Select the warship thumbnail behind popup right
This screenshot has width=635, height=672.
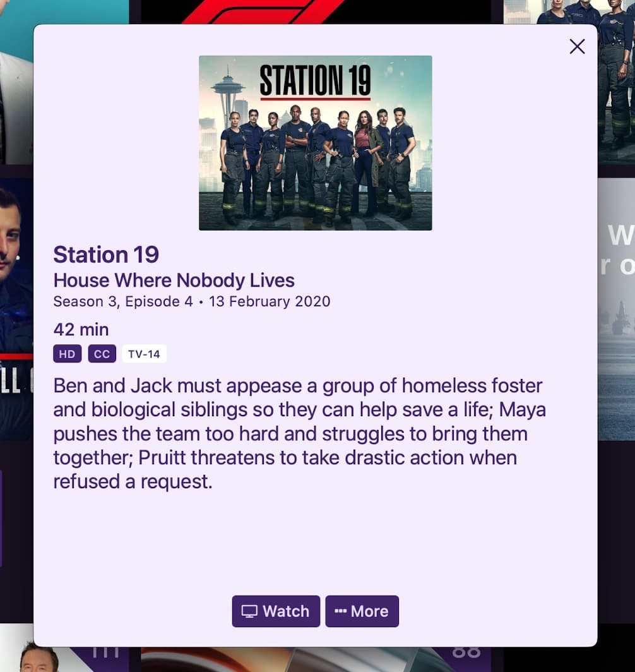[x=616, y=309]
